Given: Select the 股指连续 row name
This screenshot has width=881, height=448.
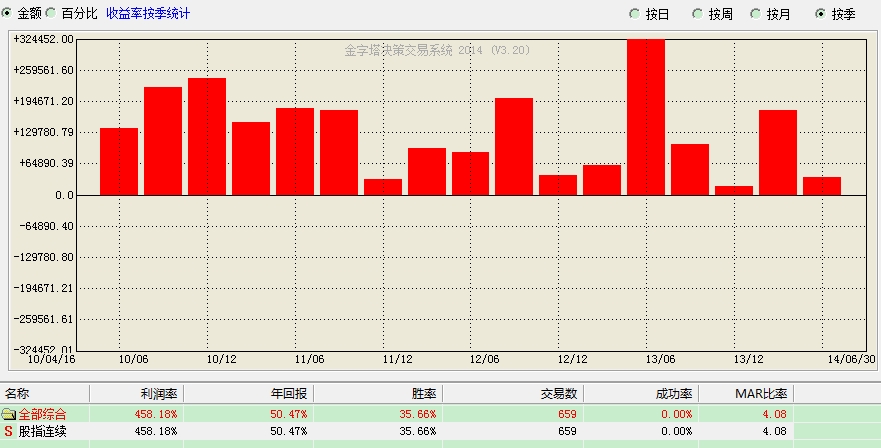Looking at the screenshot, I should click(43, 432).
